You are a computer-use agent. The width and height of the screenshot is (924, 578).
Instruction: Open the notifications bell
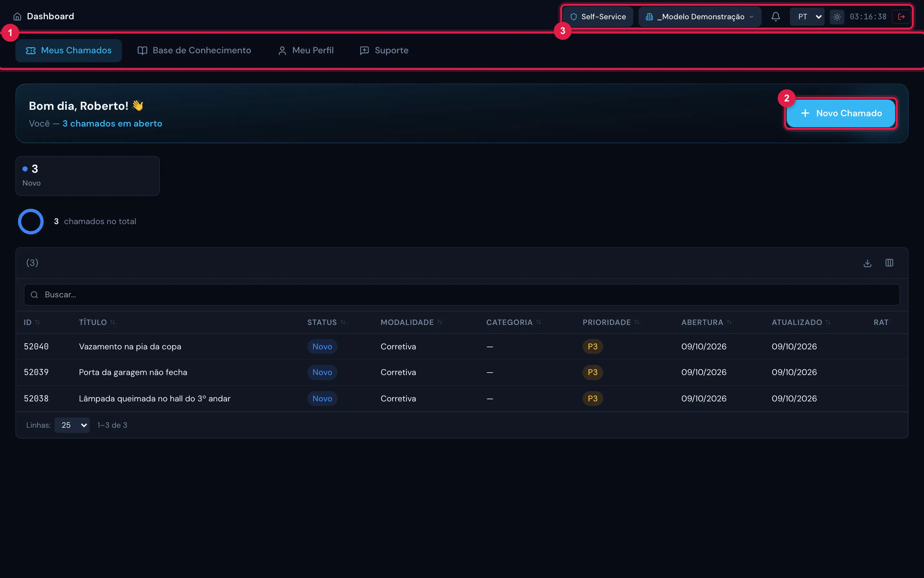[x=775, y=16]
